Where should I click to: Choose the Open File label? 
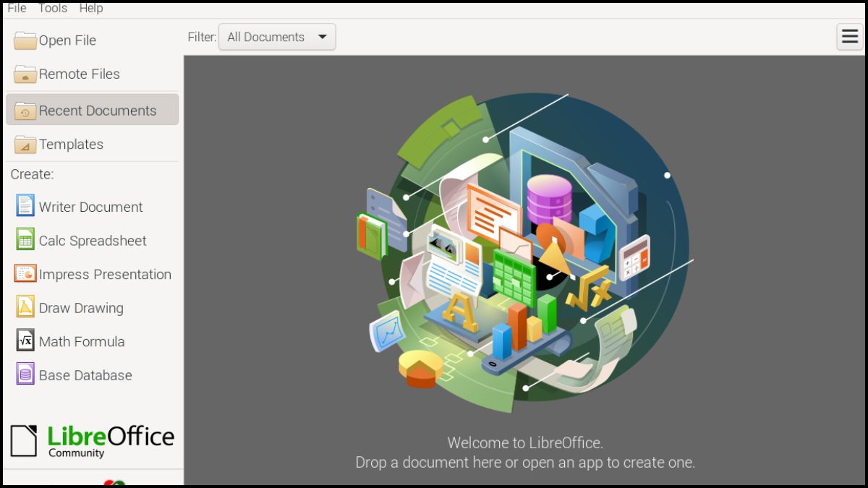pos(67,40)
